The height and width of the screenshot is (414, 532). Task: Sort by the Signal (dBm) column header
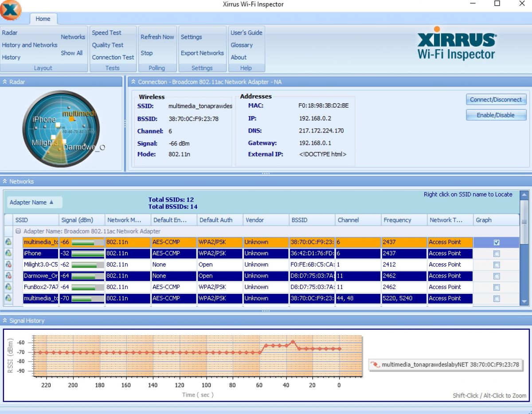[x=82, y=220]
